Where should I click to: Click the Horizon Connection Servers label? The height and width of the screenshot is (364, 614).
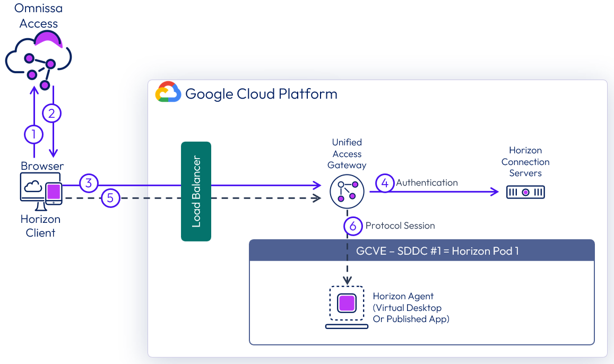click(x=525, y=162)
